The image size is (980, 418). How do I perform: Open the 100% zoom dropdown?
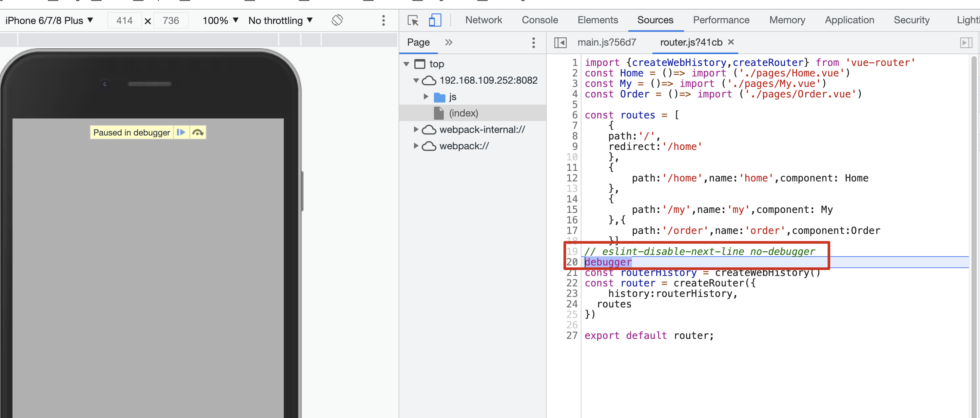[220, 20]
